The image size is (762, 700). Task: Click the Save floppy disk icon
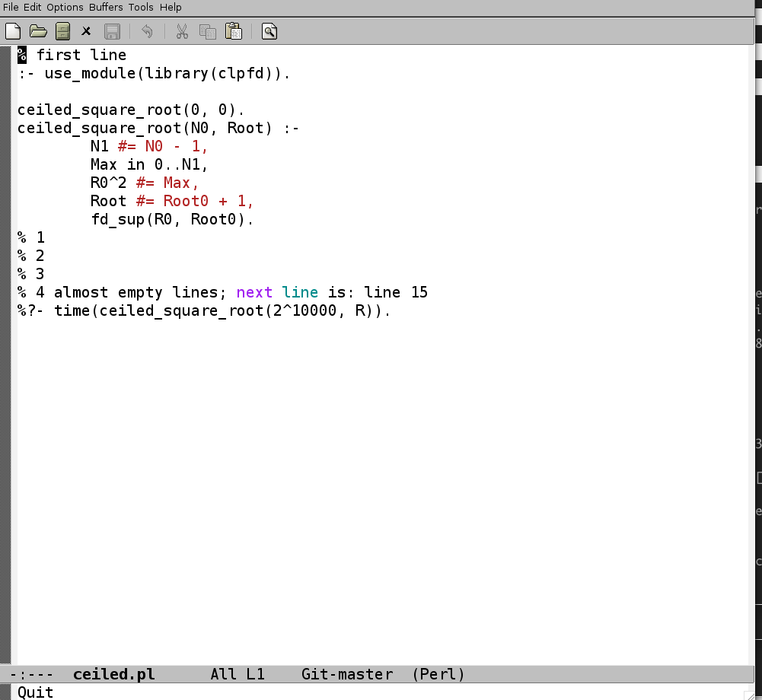tap(112, 31)
